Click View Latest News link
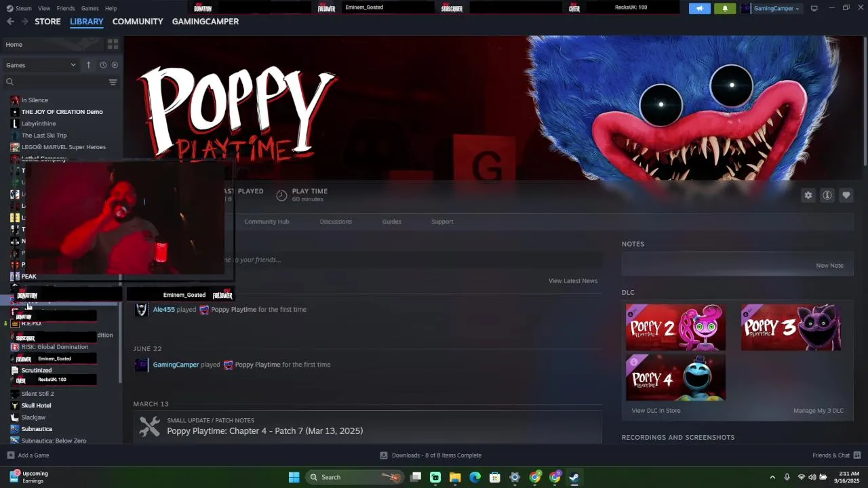This screenshot has height=488, width=868. [x=573, y=281]
